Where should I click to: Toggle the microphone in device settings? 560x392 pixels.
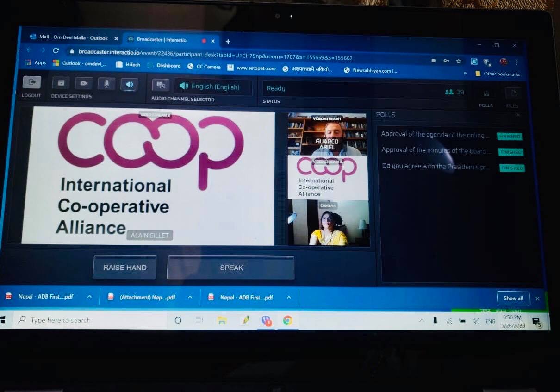click(x=106, y=84)
